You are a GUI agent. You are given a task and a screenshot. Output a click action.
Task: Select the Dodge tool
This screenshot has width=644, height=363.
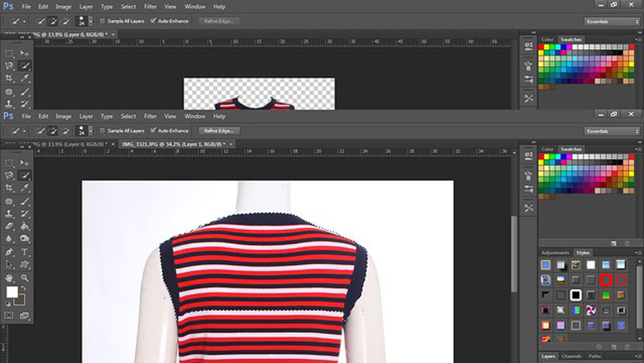coord(25,239)
